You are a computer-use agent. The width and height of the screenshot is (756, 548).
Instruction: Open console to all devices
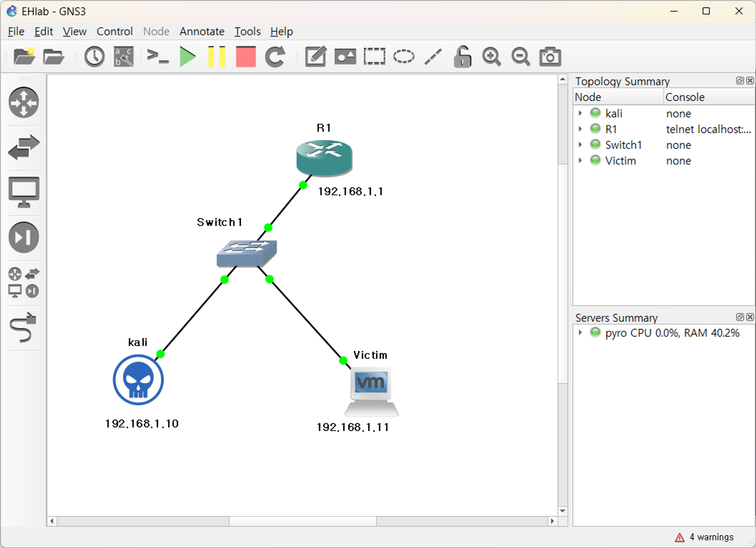tap(158, 57)
